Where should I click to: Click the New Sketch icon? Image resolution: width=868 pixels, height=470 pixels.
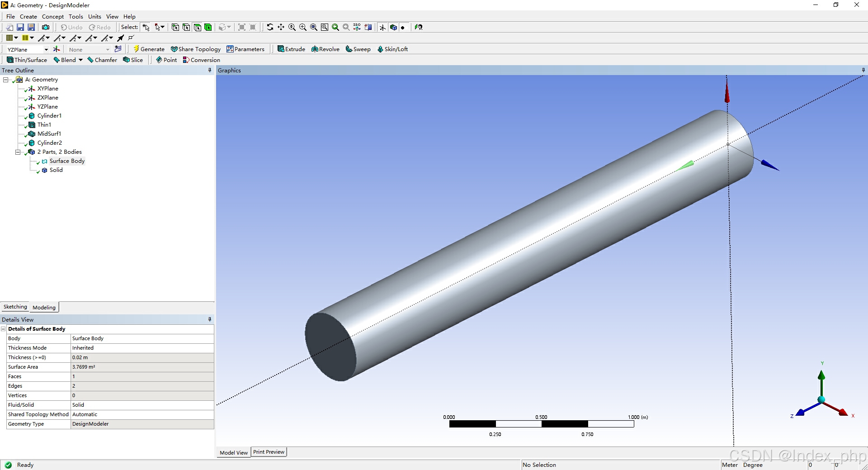click(x=118, y=49)
